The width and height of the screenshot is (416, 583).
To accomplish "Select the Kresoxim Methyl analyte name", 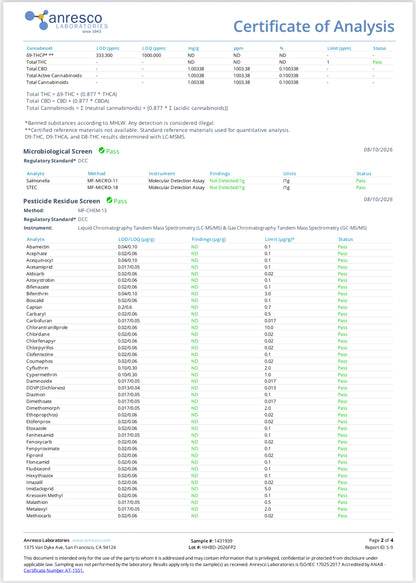I will pos(45,496).
